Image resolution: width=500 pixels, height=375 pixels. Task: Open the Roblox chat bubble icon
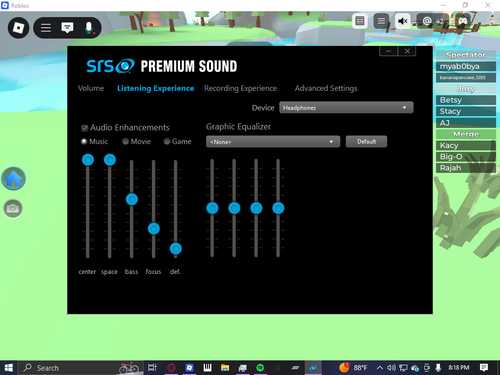coord(67,28)
